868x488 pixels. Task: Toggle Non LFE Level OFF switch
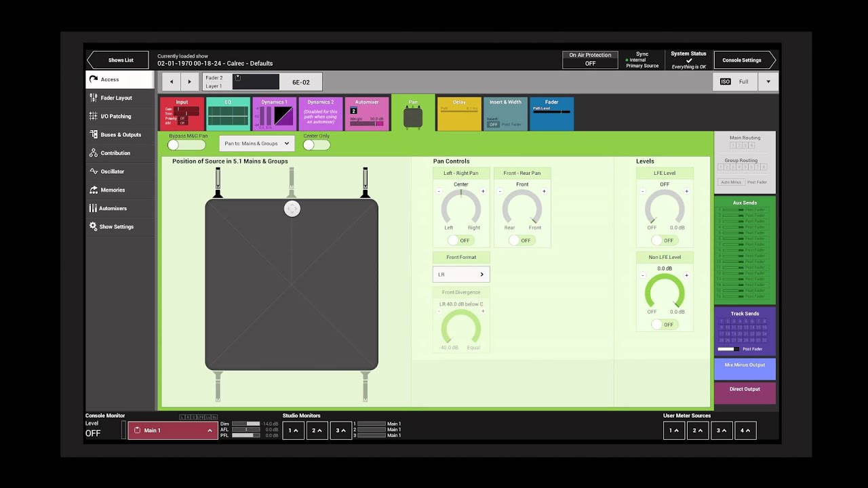coord(663,325)
